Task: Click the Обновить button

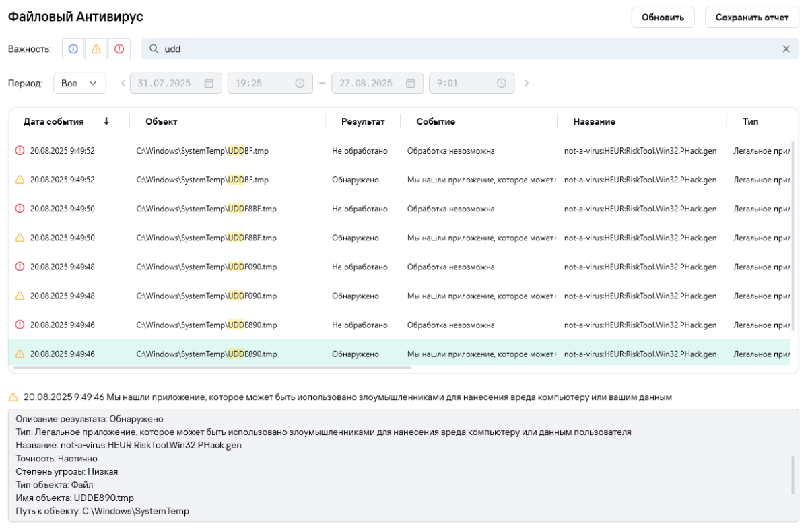Action: [663, 18]
